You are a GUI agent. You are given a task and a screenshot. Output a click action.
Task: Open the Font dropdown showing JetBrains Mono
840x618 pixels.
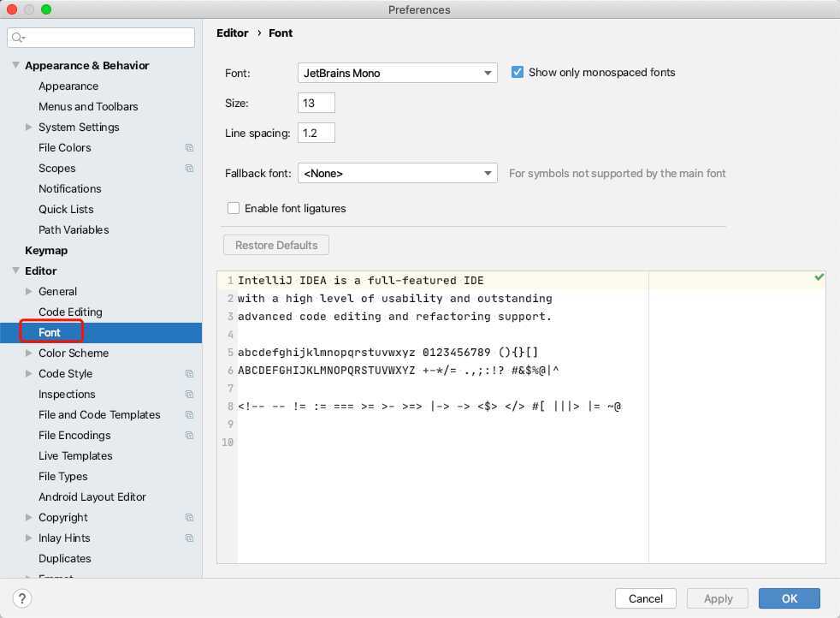pos(398,73)
